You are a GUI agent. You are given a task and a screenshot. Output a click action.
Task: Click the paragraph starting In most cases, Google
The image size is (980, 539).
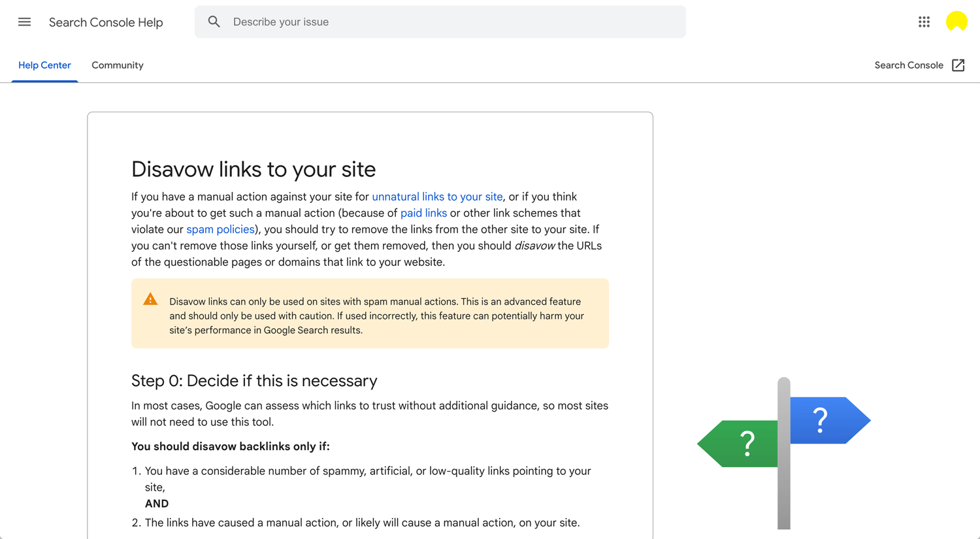[370, 414]
